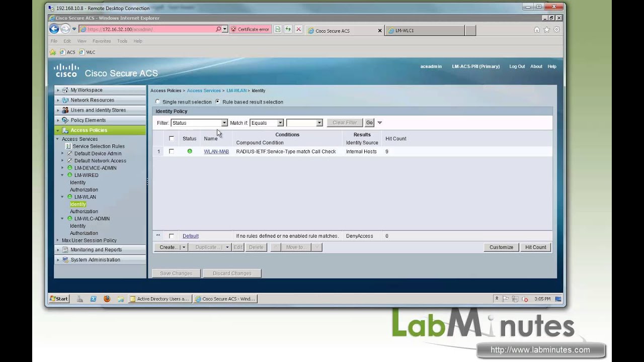Check the Default rule checkbox
Image resolution: width=644 pixels, height=362 pixels.
(x=172, y=236)
